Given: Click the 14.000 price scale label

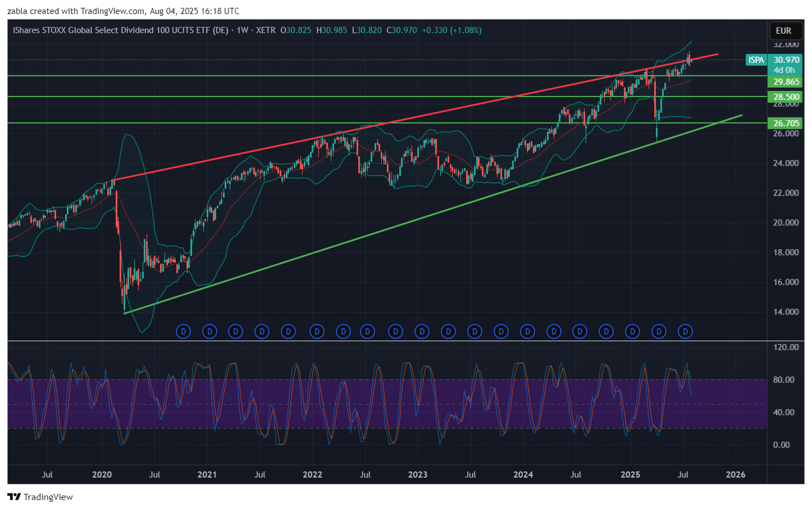Looking at the screenshot, I should 786,312.
